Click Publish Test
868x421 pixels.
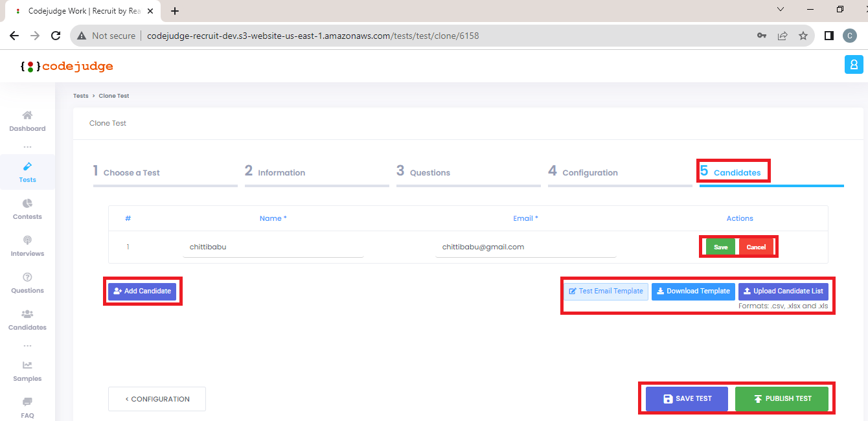[x=782, y=398]
